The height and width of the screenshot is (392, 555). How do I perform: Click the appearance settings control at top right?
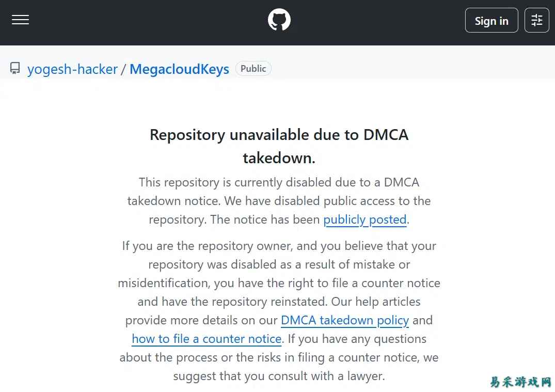click(536, 20)
